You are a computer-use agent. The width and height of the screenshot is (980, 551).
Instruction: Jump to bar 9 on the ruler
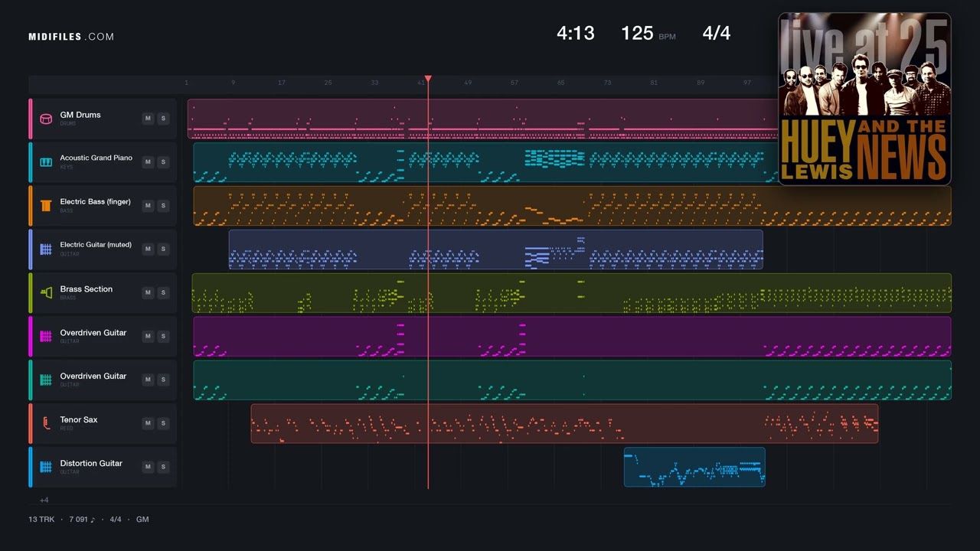coord(234,83)
